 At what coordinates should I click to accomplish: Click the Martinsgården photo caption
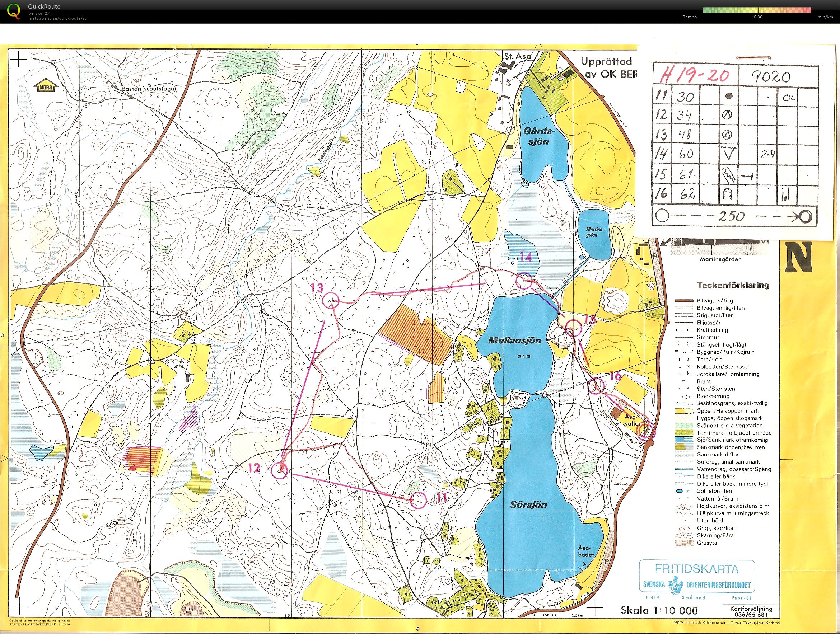click(x=720, y=260)
